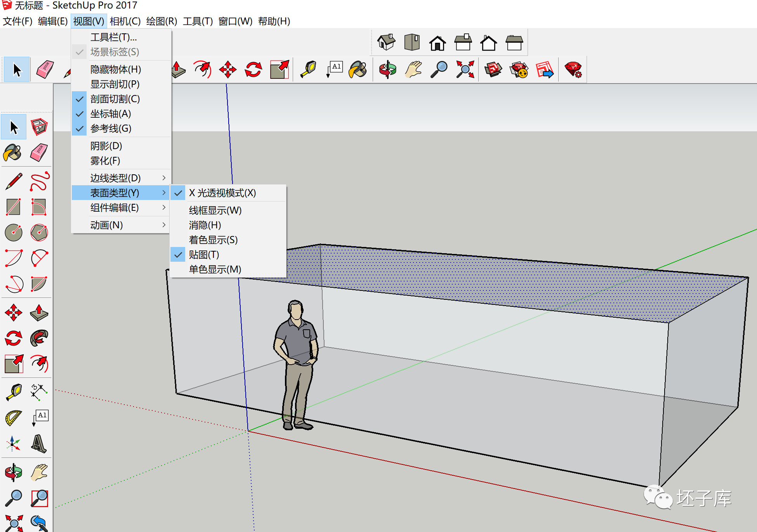The height and width of the screenshot is (532, 757).
Task: Enable 阴影(D) shadows
Action: (x=121, y=146)
